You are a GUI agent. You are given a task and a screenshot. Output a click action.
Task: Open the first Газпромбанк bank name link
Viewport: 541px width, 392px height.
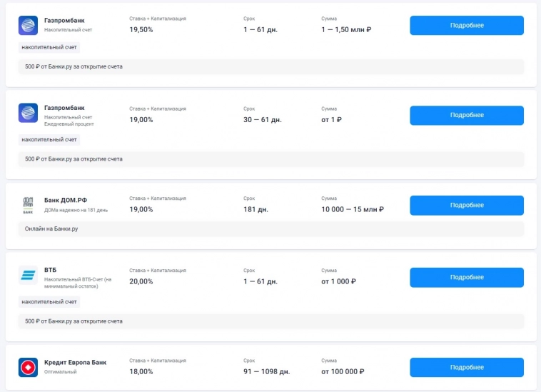click(x=64, y=21)
